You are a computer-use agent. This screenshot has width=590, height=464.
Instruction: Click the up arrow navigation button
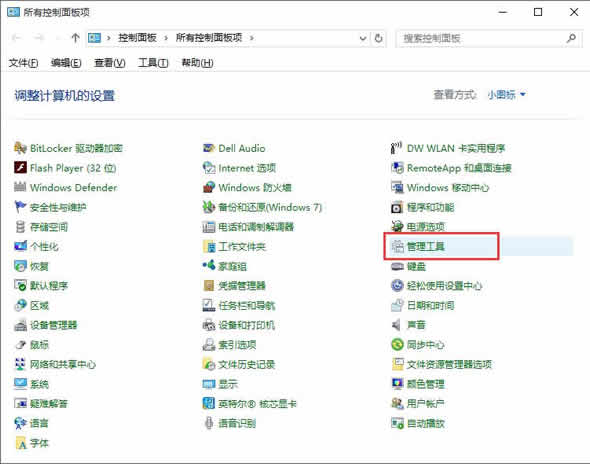click(75, 38)
